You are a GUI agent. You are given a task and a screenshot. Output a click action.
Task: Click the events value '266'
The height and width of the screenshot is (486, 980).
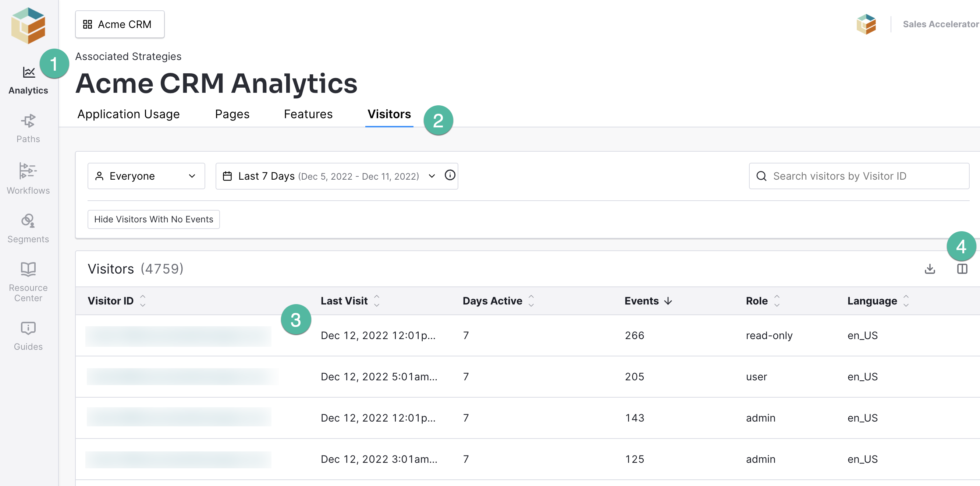(x=634, y=335)
